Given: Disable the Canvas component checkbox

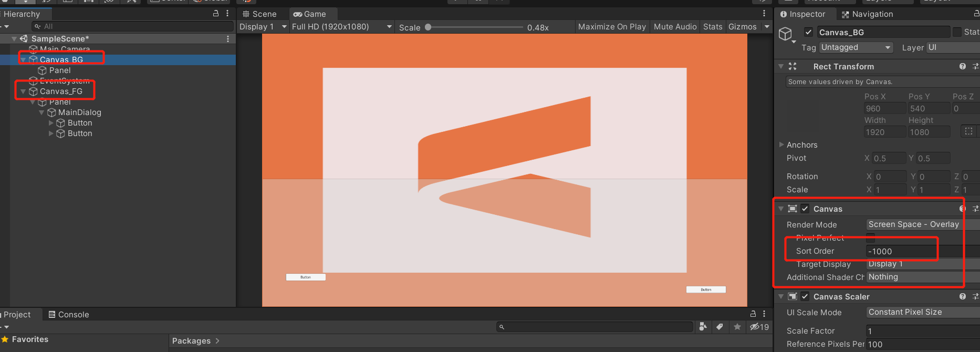Looking at the screenshot, I should pos(805,209).
